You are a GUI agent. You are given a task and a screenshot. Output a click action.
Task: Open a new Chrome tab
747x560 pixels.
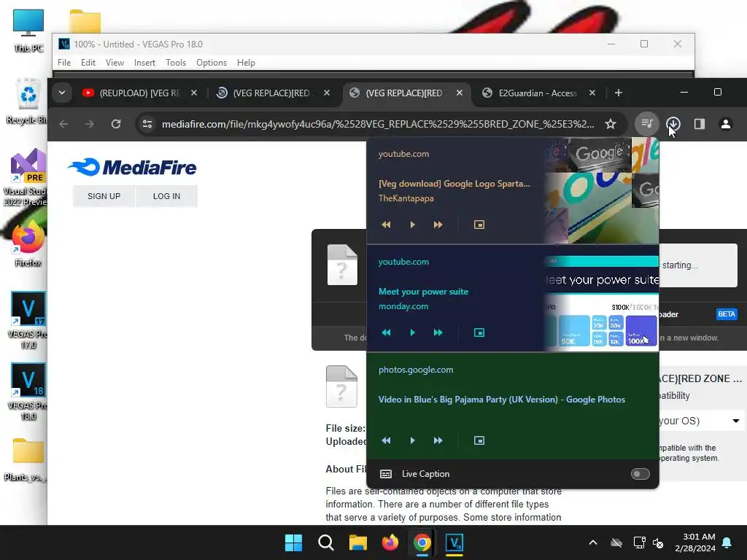(619, 93)
